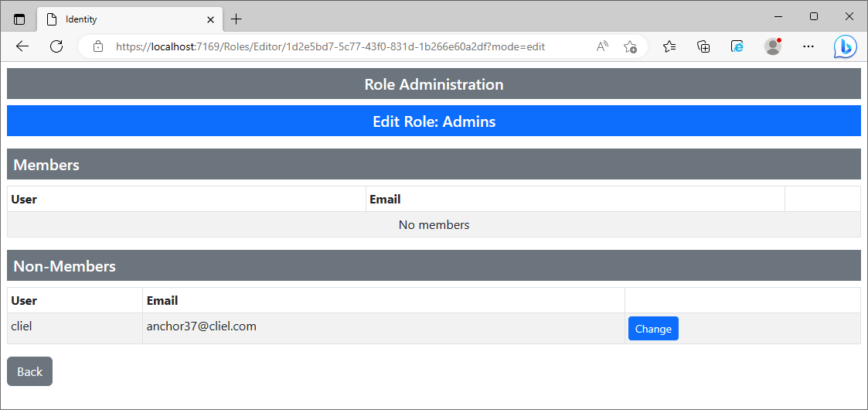Viewport: 868px width, 410px height.
Task: Select the No members row
Action: pyautogui.click(x=434, y=225)
